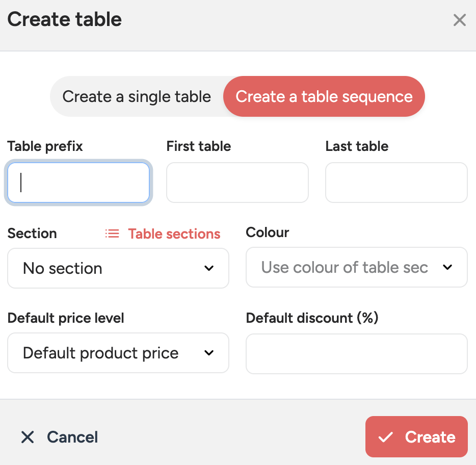Open the Table sections link
Screen dimensions: 476x465
(174, 234)
